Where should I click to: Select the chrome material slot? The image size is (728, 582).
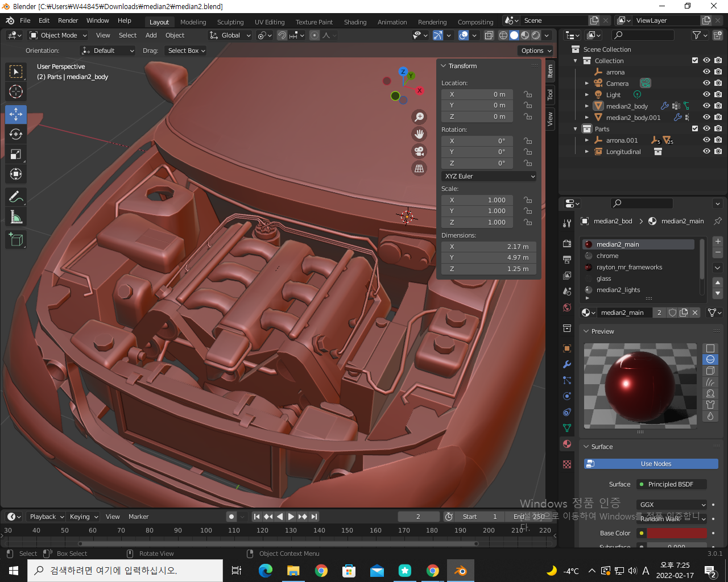click(x=638, y=256)
